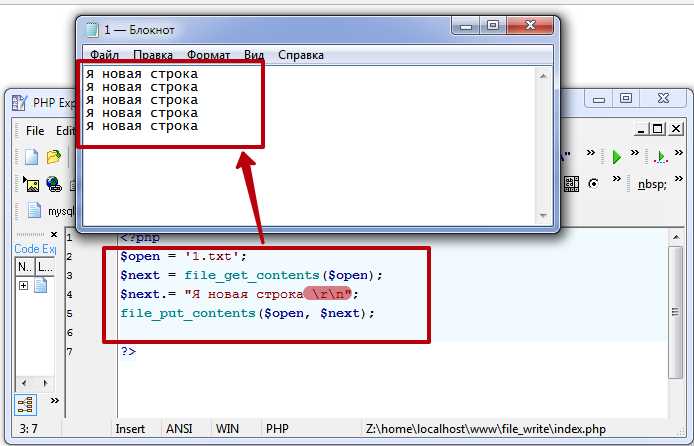
Task: Click the editor vertical scrollbar up arrow
Action: coord(676,237)
